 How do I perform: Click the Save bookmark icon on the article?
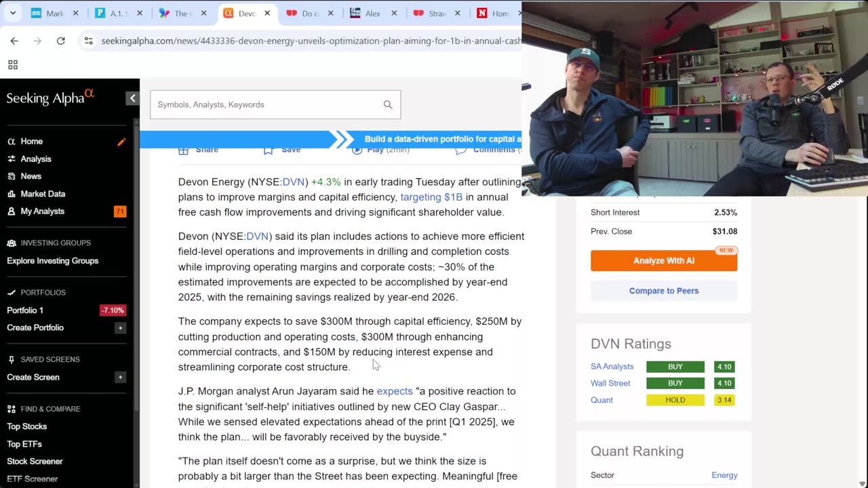click(269, 150)
